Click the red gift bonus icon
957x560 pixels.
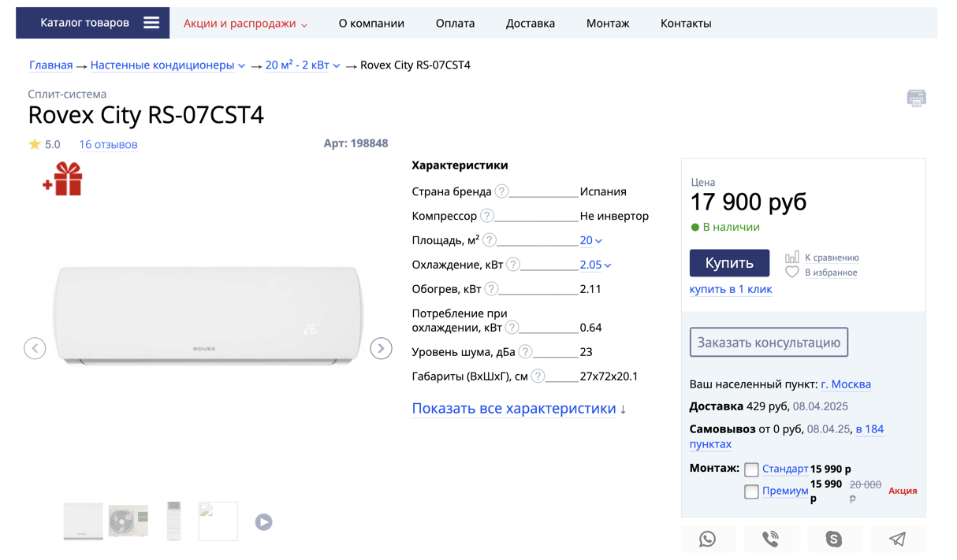coord(62,179)
